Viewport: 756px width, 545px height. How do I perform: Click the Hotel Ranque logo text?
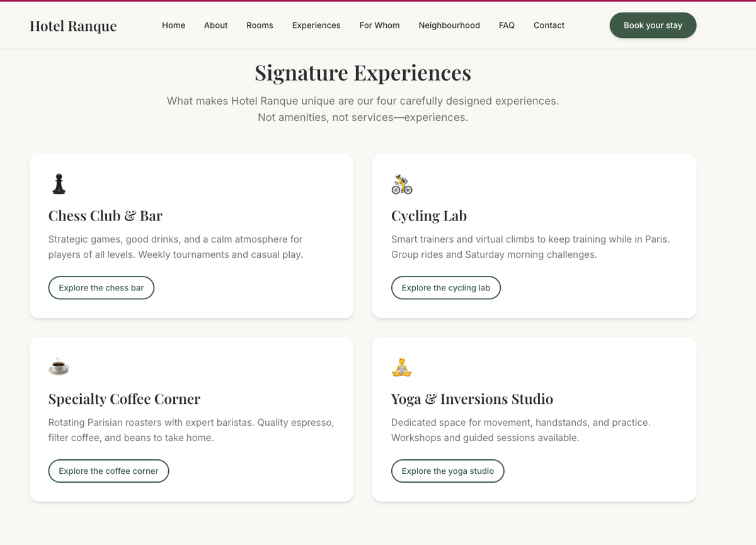click(x=73, y=26)
